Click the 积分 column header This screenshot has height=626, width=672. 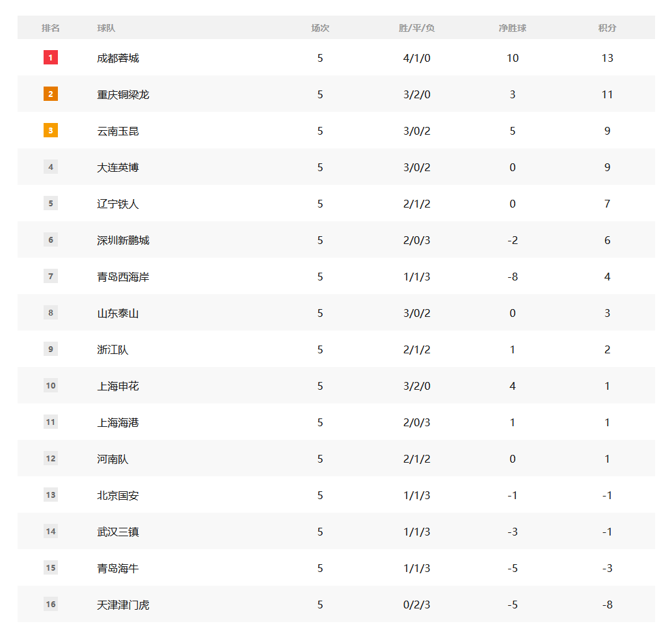(607, 28)
